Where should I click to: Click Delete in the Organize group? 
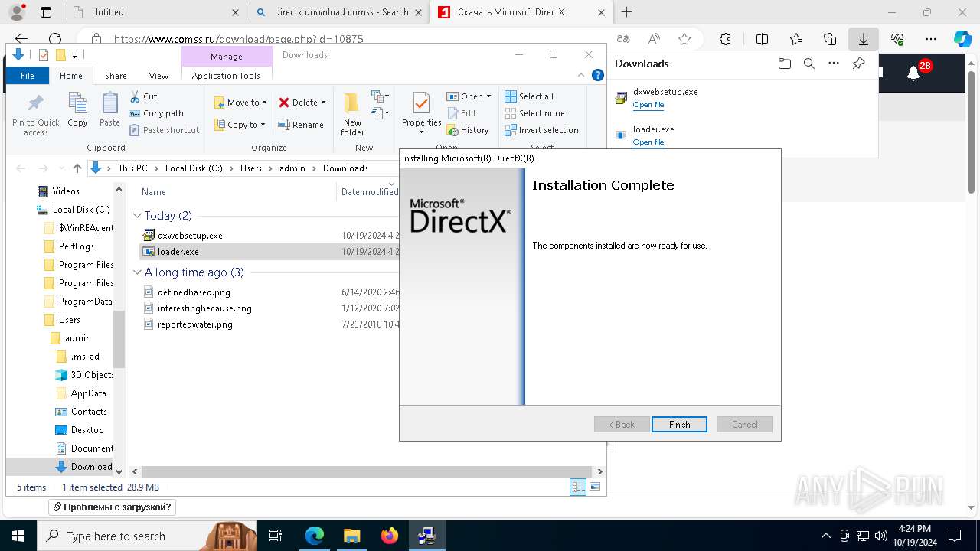click(x=302, y=103)
